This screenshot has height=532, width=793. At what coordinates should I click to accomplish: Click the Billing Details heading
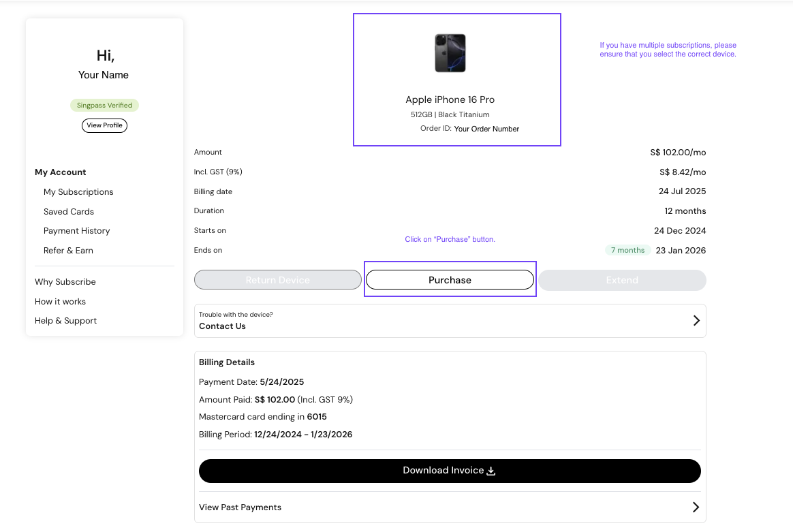point(227,362)
